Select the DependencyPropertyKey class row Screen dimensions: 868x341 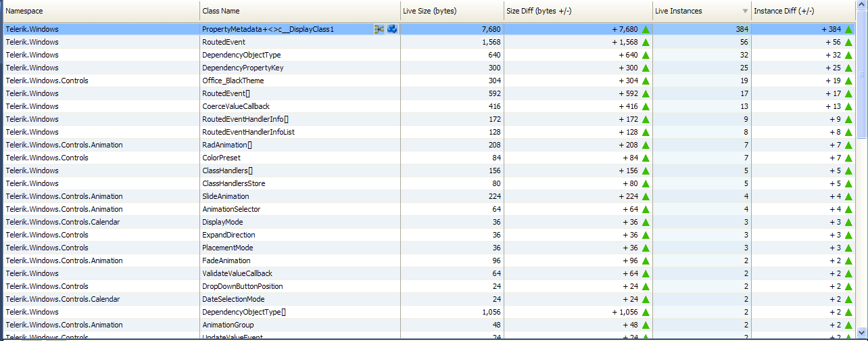click(429, 68)
